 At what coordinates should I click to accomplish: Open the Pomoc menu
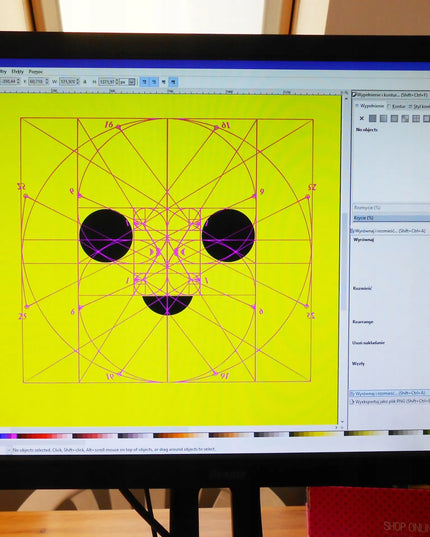tap(36, 72)
